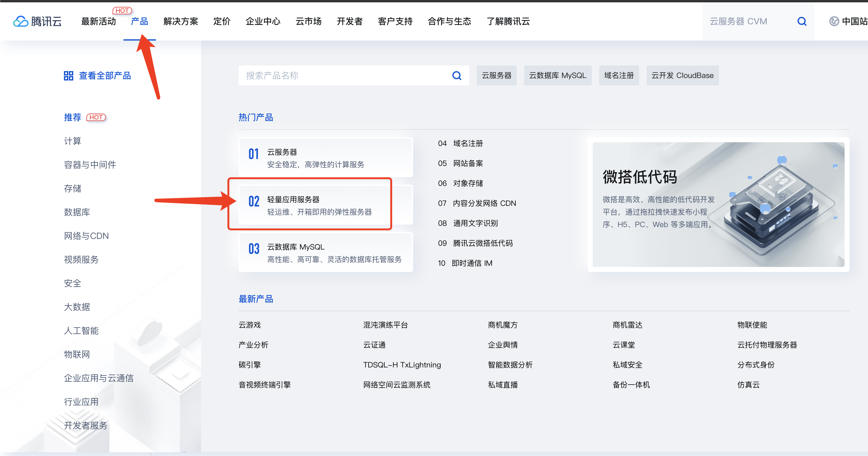The image size is (868, 456).
Task: Click the grid icon beside 查看全部产品
Action: pyautogui.click(x=68, y=76)
